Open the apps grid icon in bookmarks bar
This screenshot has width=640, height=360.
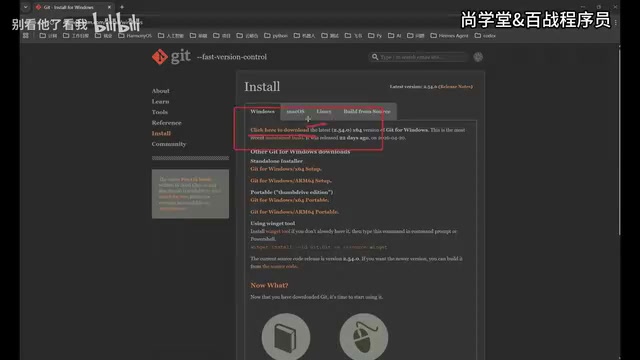pyautogui.click(x=26, y=36)
